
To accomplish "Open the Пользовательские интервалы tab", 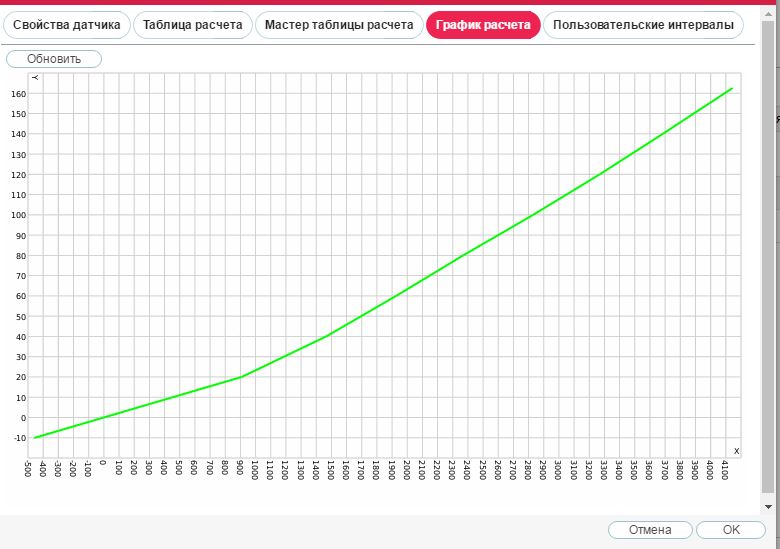I will (643, 25).
